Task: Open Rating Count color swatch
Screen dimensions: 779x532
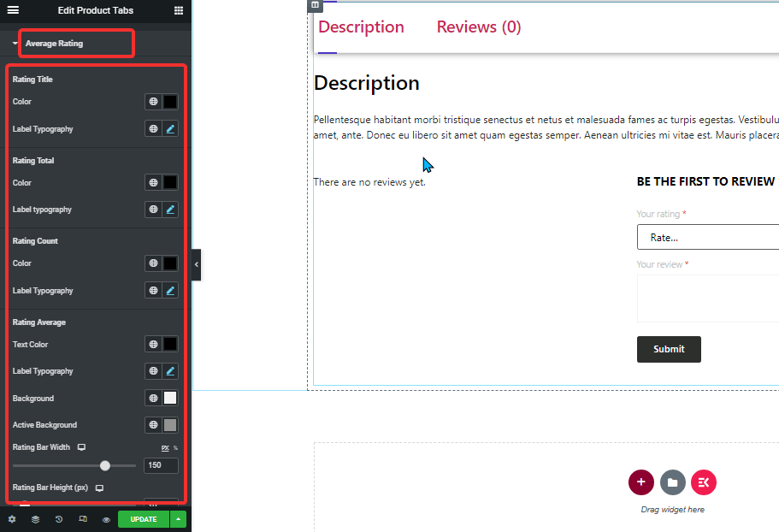Action: coord(170,263)
